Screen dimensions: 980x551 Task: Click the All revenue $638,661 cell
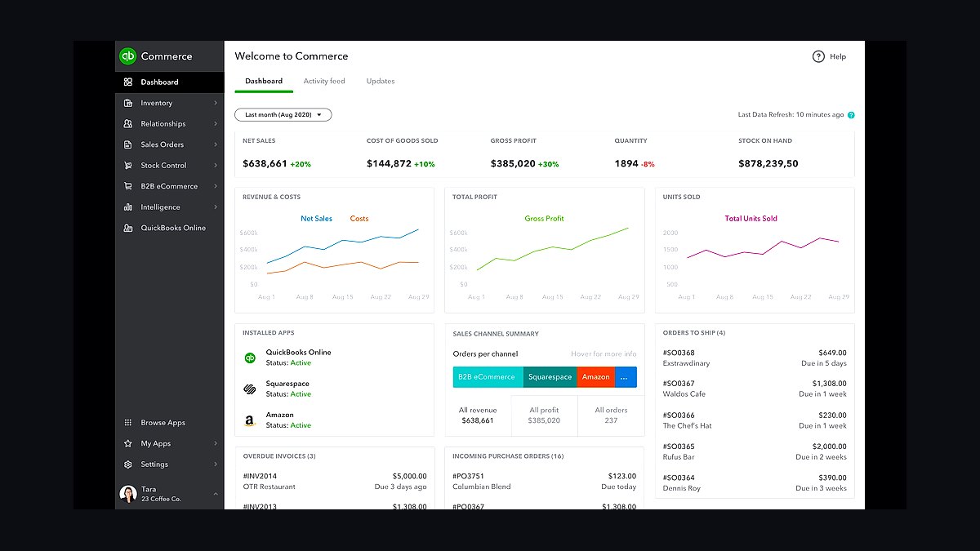(478, 415)
